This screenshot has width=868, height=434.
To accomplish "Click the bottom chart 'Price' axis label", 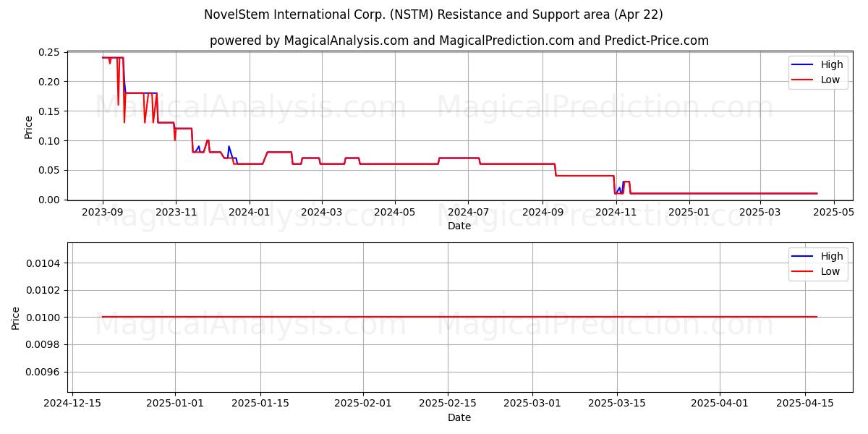I will (16, 318).
